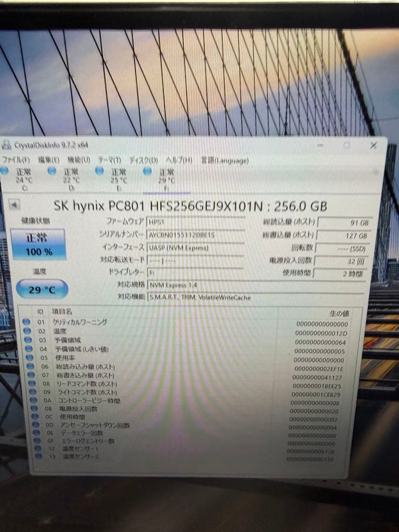
Task: Maximize the CrystalDiskInfo window
Action: click(346, 145)
